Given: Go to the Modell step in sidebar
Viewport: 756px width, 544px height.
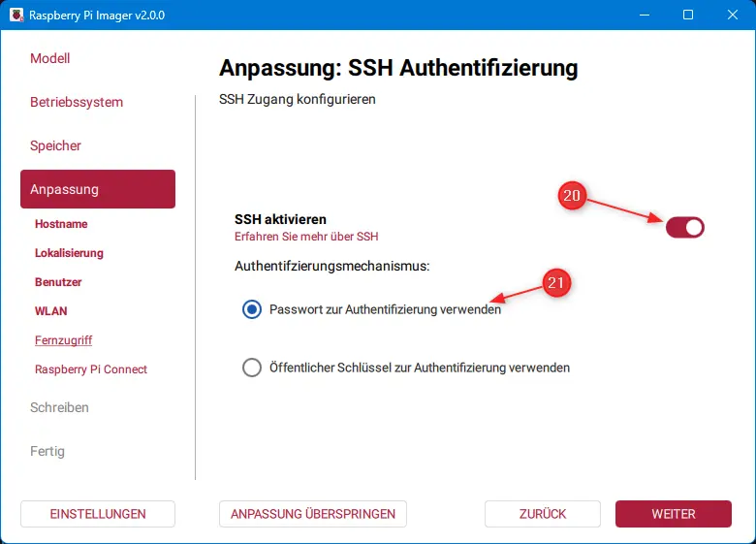Looking at the screenshot, I should point(50,58).
